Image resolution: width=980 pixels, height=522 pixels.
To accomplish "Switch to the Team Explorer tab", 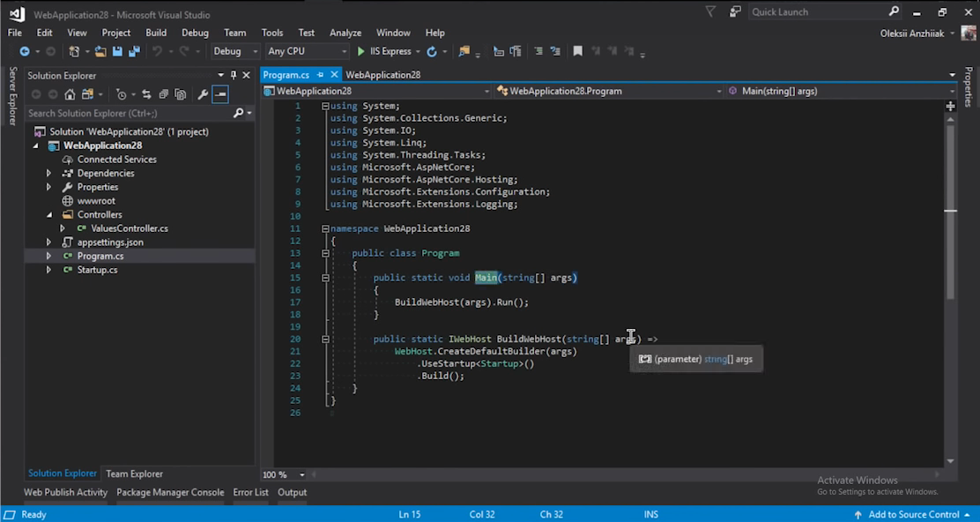I will pos(134,474).
